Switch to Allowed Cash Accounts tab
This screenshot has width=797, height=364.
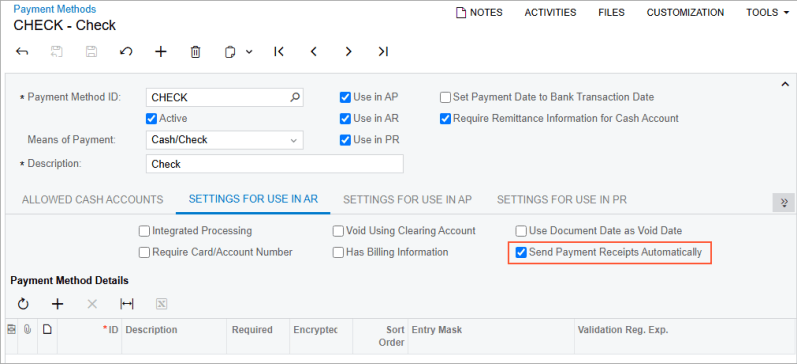tap(93, 200)
